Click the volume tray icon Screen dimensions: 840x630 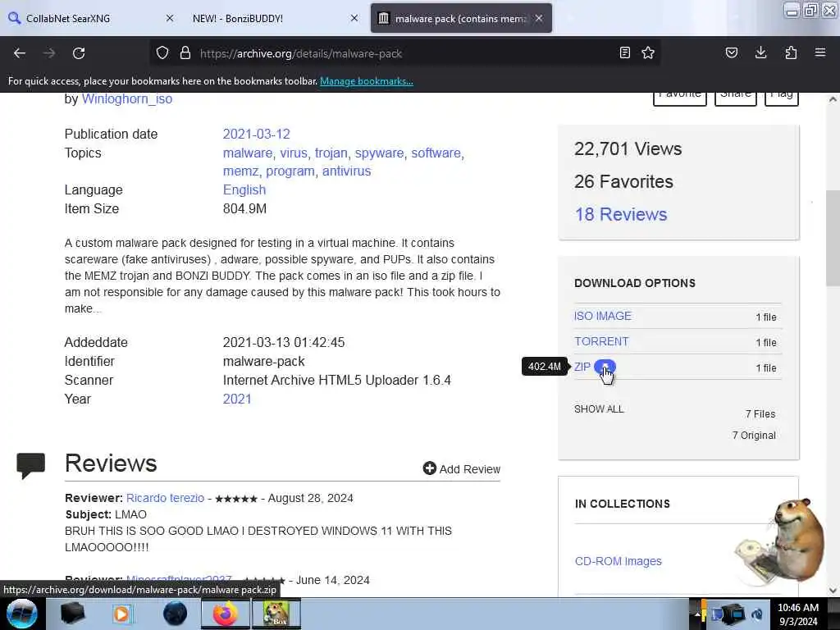click(757, 614)
